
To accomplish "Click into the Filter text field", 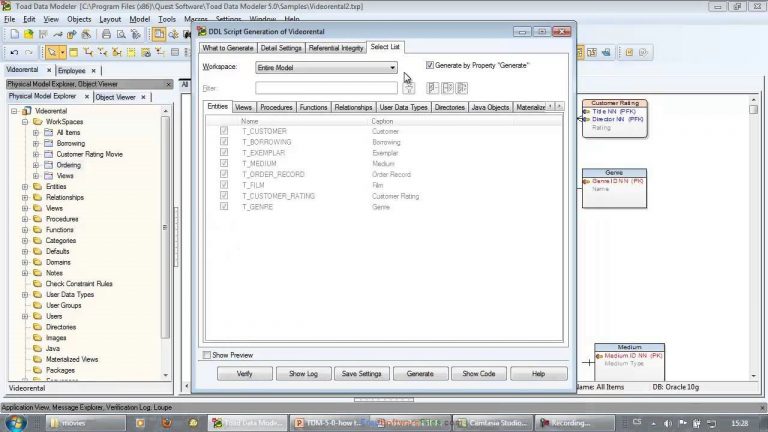I will point(326,88).
